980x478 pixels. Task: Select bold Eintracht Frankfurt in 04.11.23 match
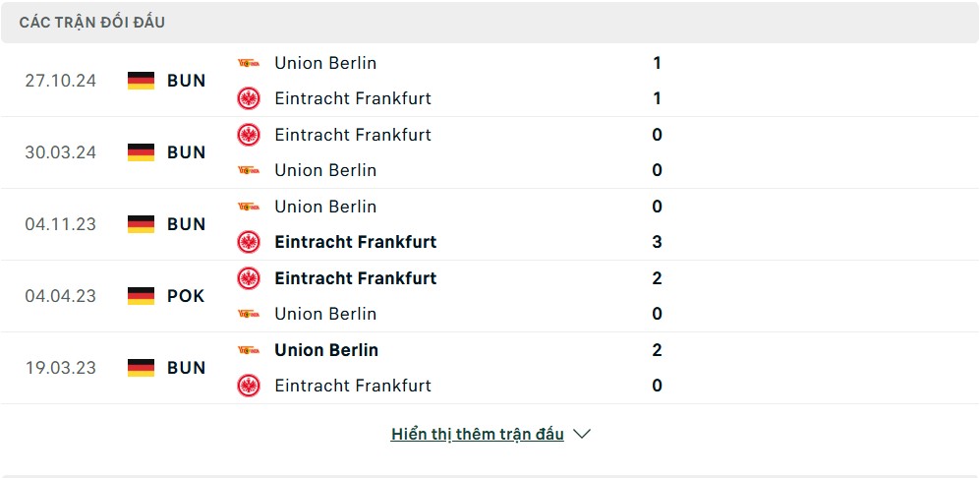[355, 242]
